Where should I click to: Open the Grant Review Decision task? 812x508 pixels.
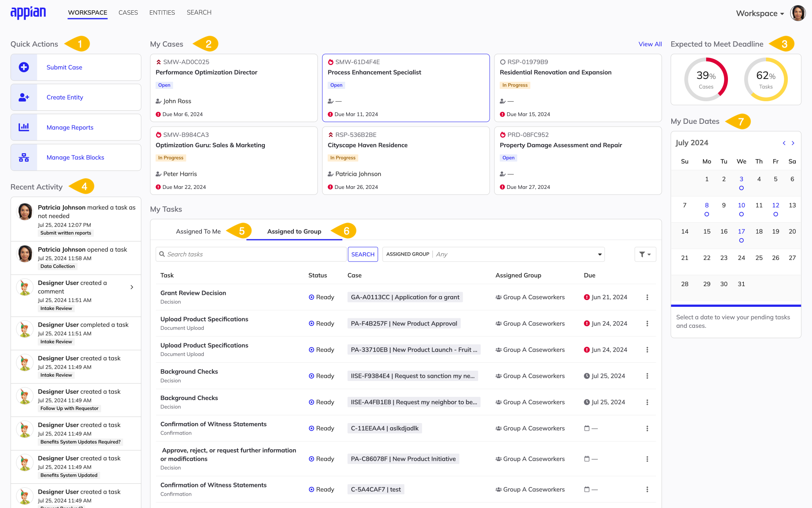[x=193, y=293]
